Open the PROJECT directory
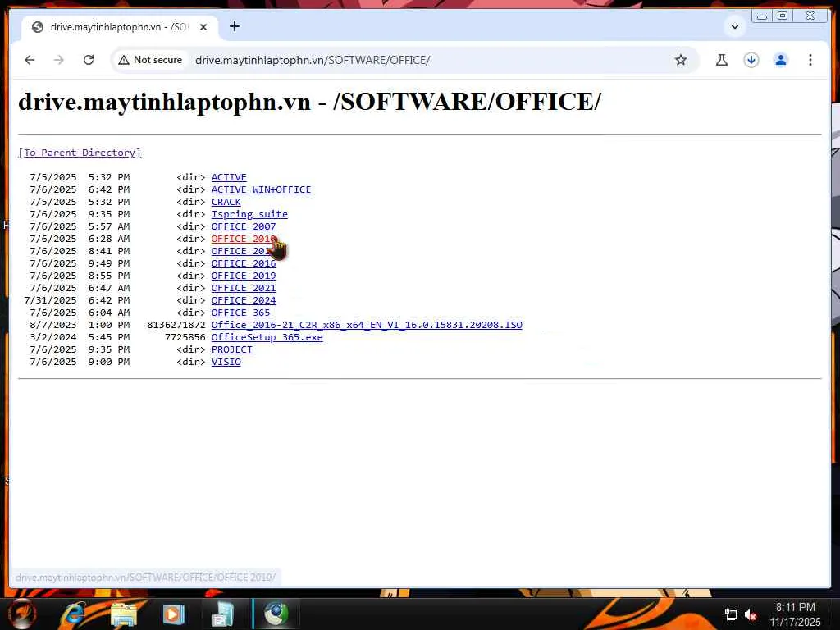Viewport: 840px width, 630px height. (x=231, y=349)
